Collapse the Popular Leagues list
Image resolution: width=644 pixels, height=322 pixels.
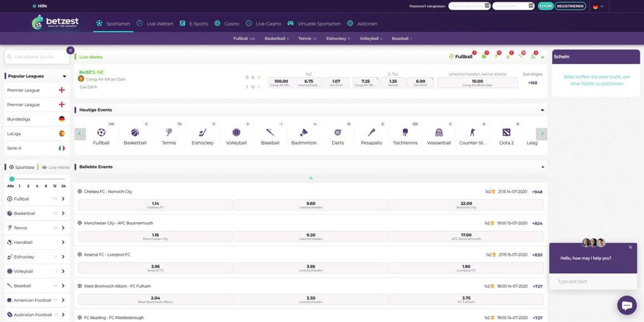(64, 77)
